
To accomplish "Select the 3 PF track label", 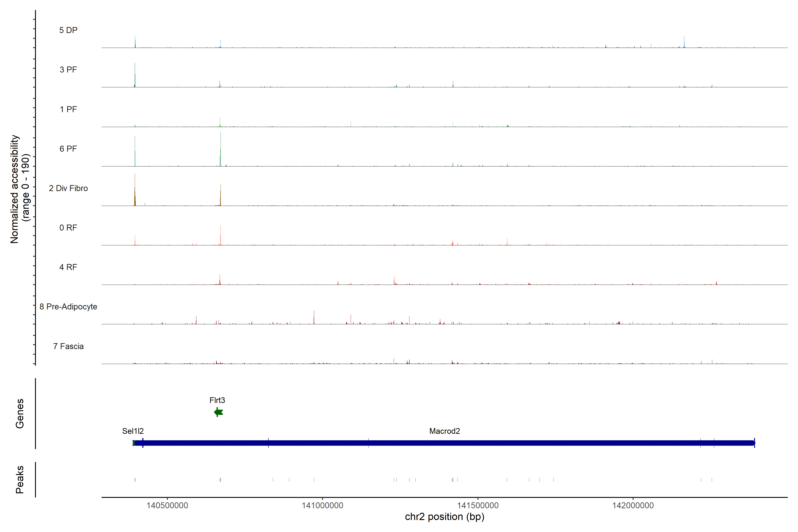I will point(68,70).
